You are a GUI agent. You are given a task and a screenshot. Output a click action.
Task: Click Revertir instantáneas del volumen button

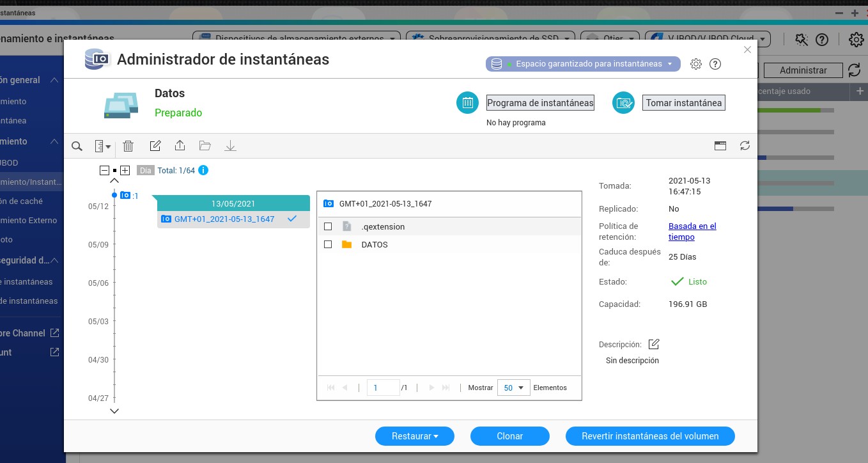pyautogui.click(x=650, y=436)
